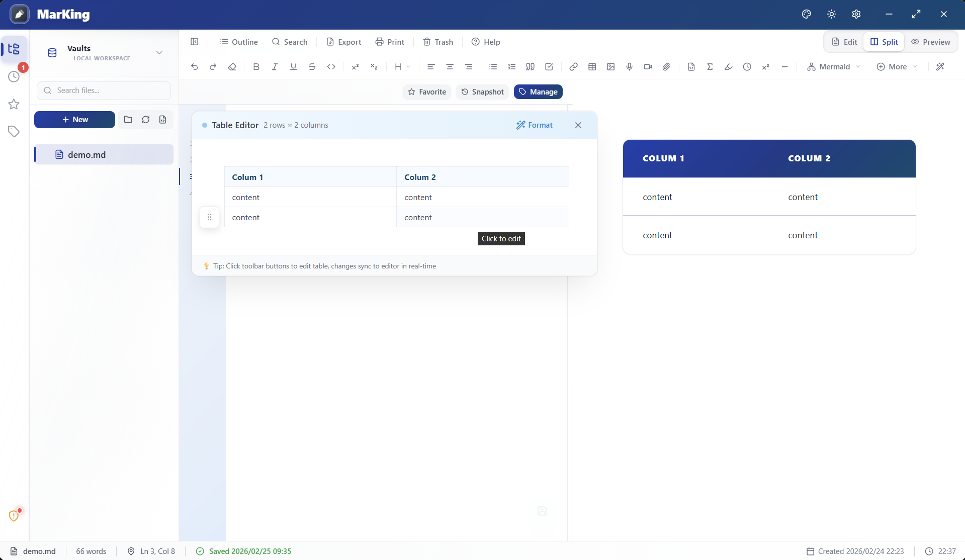Insert a task list checkbox
The image size is (965, 560).
point(549,66)
